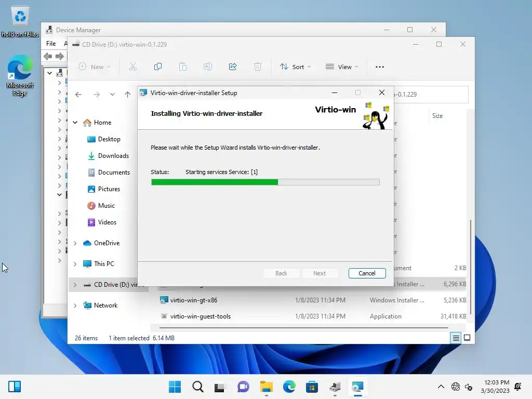This screenshot has width=532, height=399.
Task: Show hidden system tray icons
Action: coord(441,387)
